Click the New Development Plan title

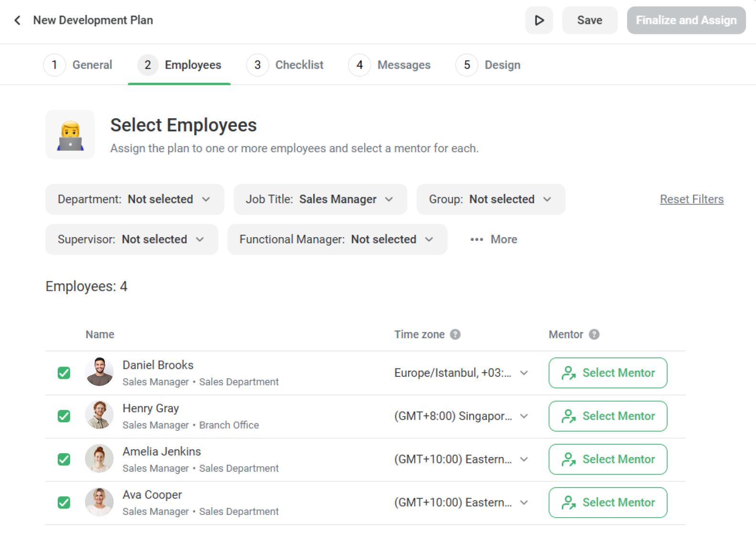click(x=93, y=20)
